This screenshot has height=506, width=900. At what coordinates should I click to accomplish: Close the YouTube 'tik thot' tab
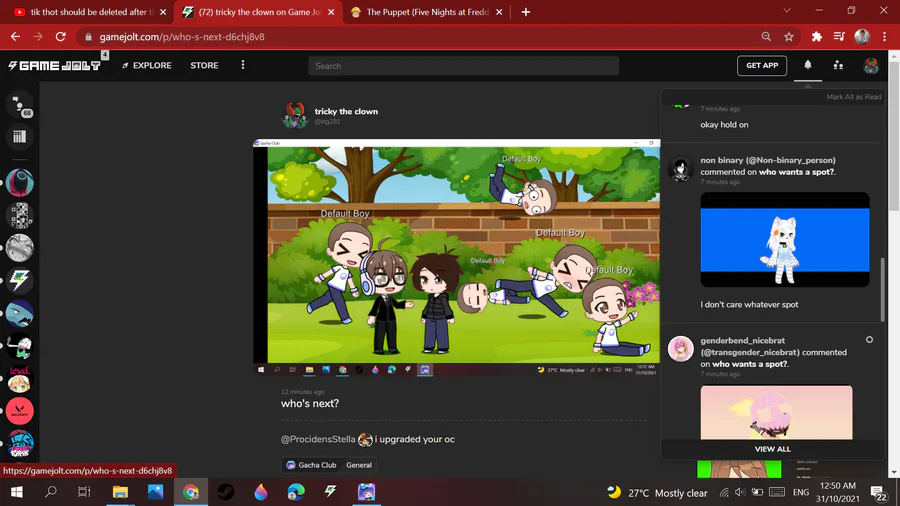[x=163, y=12]
